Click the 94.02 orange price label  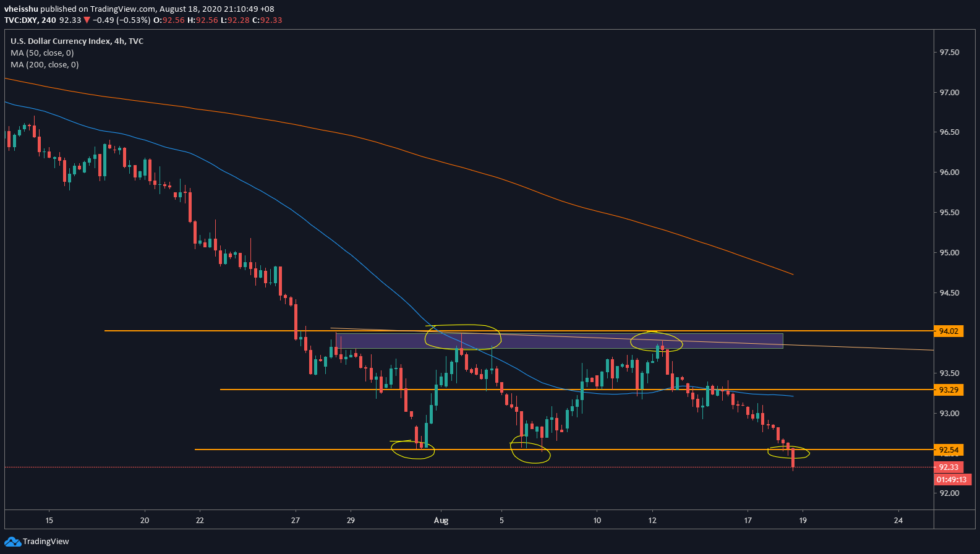pyautogui.click(x=948, y=331)
